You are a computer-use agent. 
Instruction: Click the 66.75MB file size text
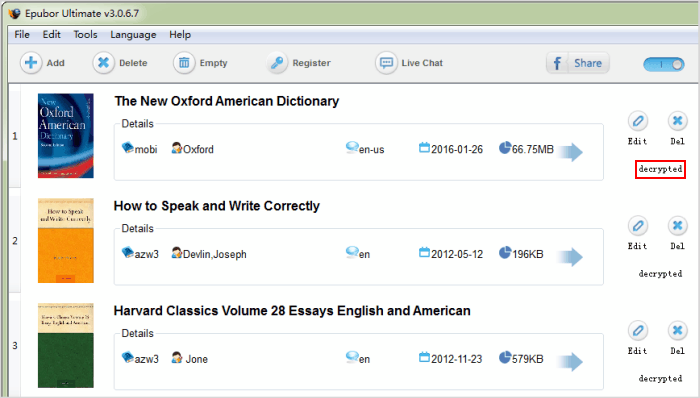(533, 149)
